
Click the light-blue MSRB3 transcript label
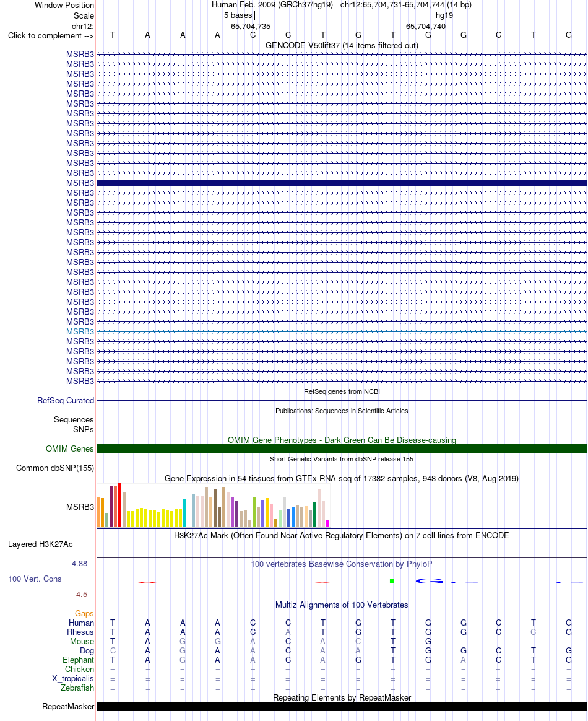coord(80,331)
